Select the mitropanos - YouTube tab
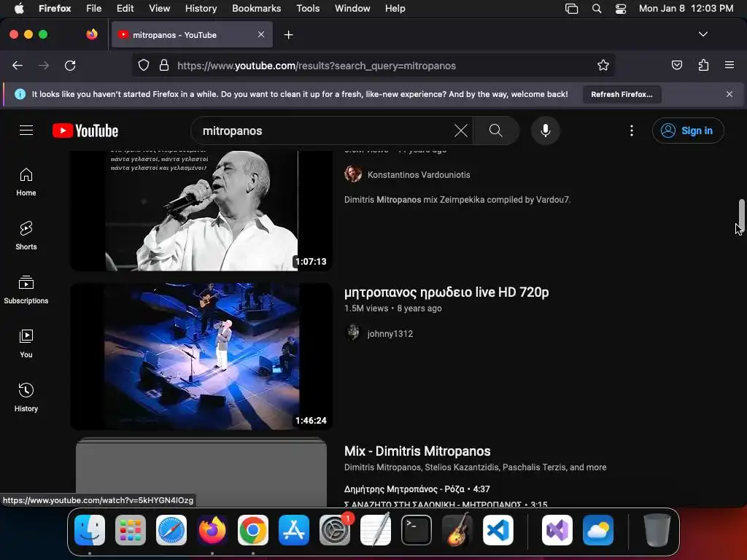Image resolution: width=747 pixels, height=560 pixels. point(192,34)
